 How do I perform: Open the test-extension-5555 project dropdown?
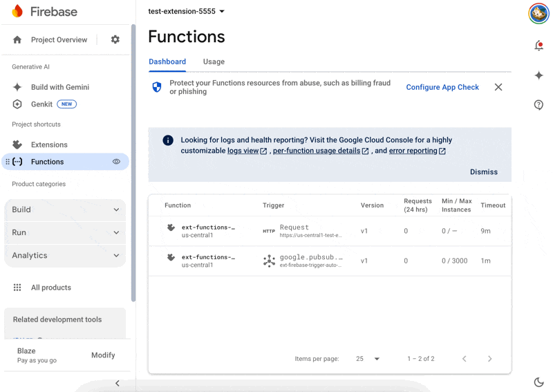186,11
